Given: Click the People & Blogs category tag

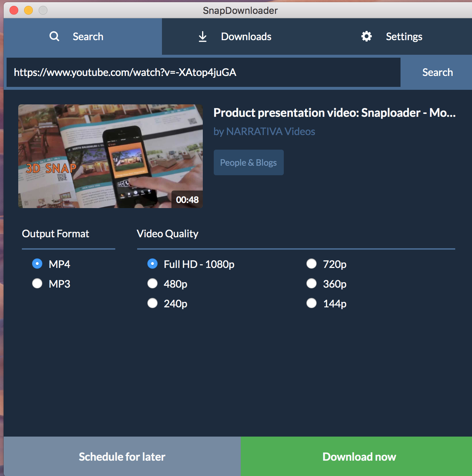Looking at the screenshot, I should click(x=248, y=162).
